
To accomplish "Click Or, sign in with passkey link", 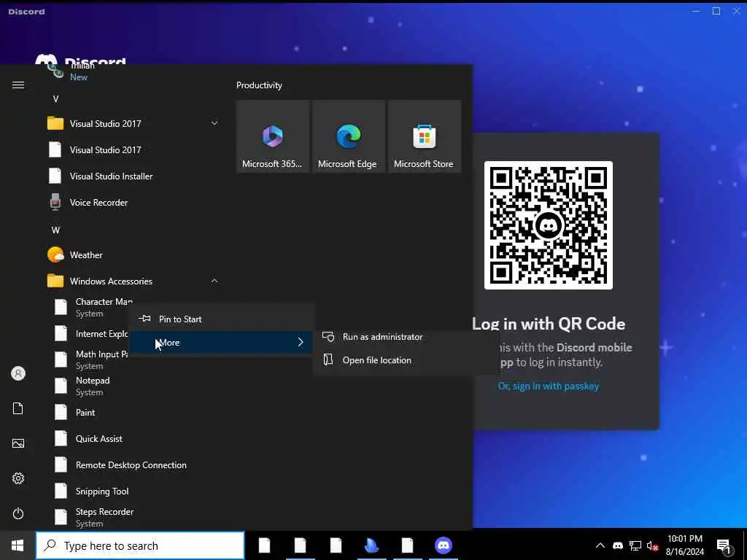I will pyautogui.click(x=549, y=386).
